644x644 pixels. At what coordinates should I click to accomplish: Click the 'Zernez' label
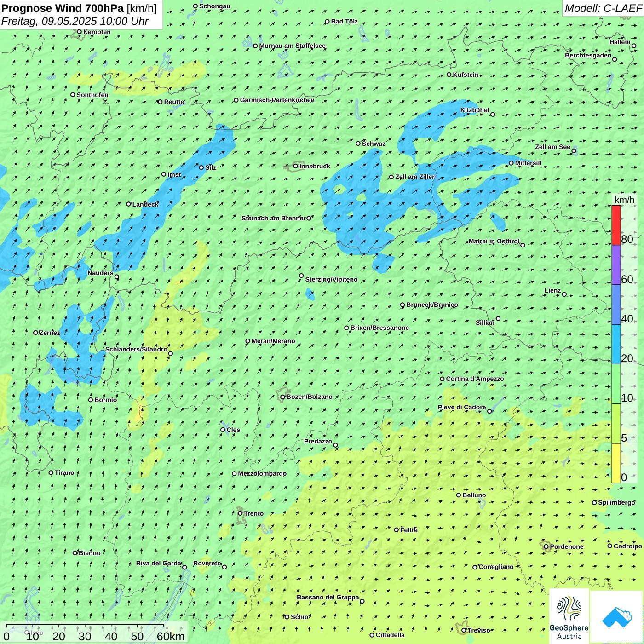[50, 333]
